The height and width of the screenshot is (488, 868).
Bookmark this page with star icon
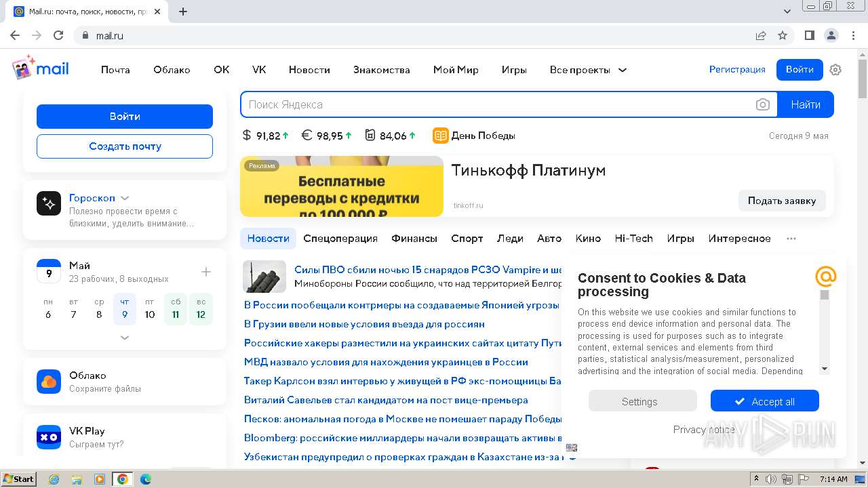click(783, 35)
